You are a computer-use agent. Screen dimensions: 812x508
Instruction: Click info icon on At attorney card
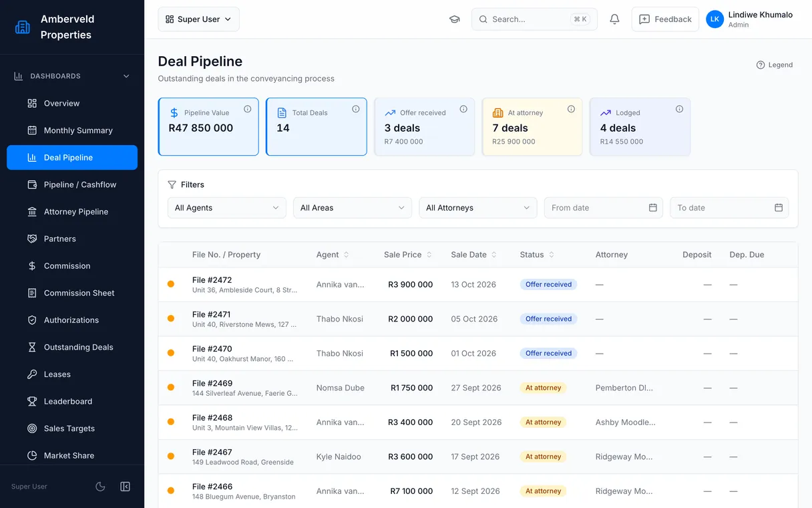pos(572,109)
